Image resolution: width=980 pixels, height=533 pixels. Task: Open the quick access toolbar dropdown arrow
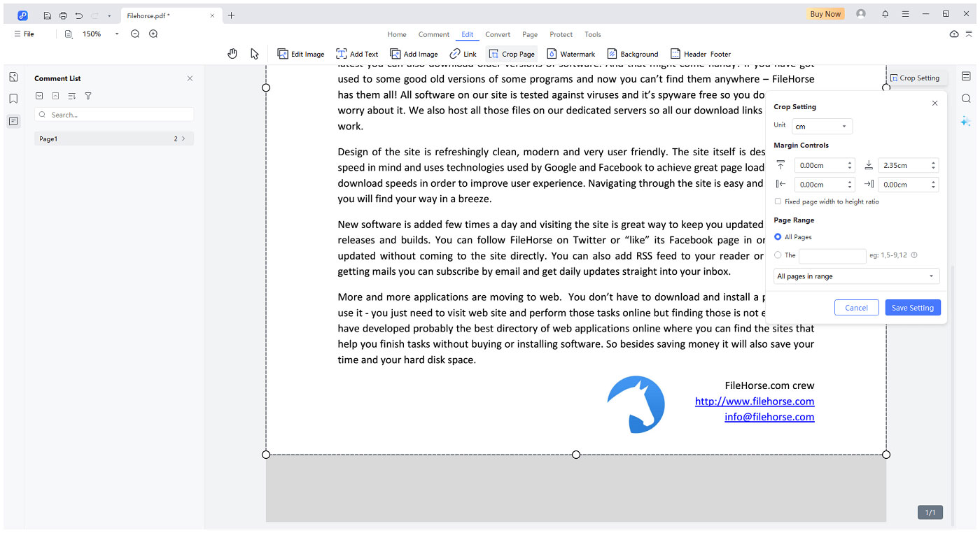[109, 15]
